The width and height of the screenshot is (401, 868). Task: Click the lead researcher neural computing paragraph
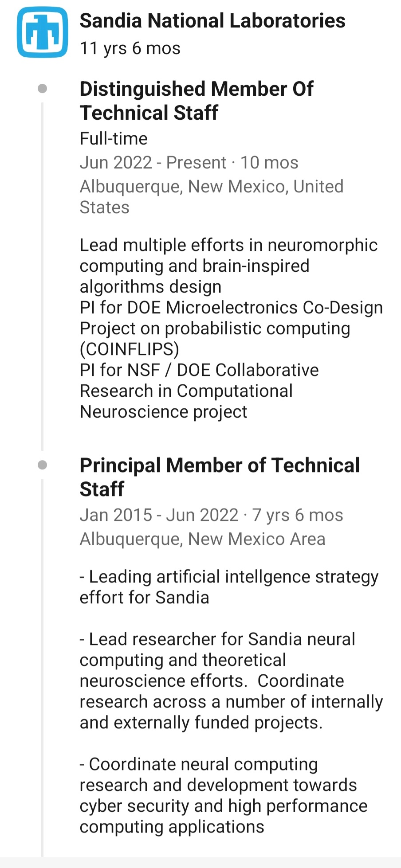click(231, 680)
